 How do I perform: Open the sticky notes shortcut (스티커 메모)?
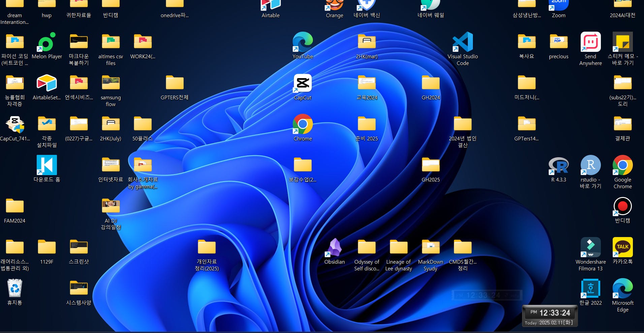pyautogui.click(x=622, y=42)
